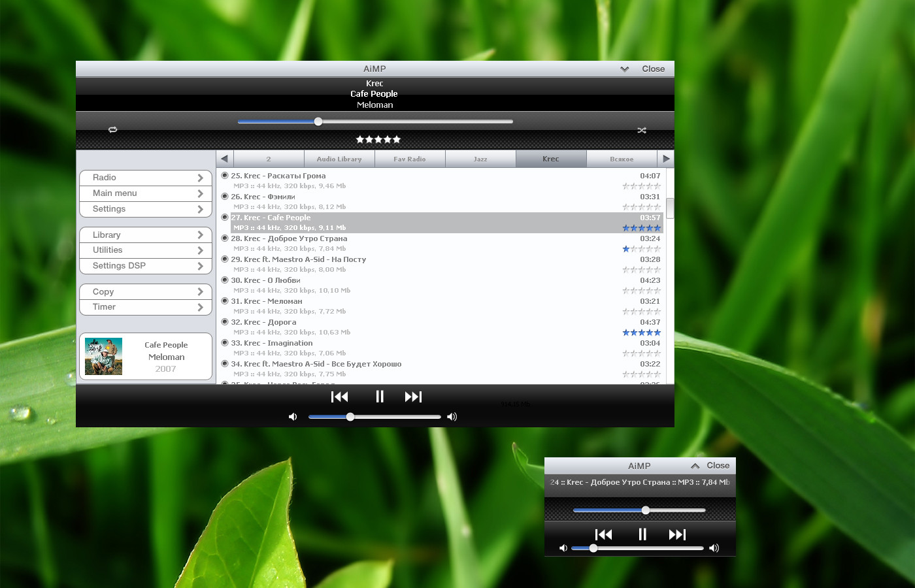Close the main AIMP window

(654, 69)
